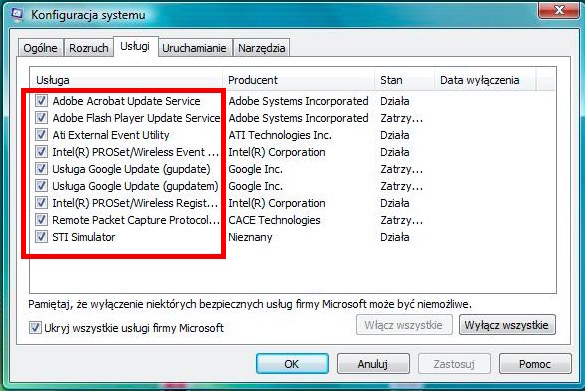
Task: Click Zatrzy... status of Adobe Flash Player
Action: pos(402,118)
